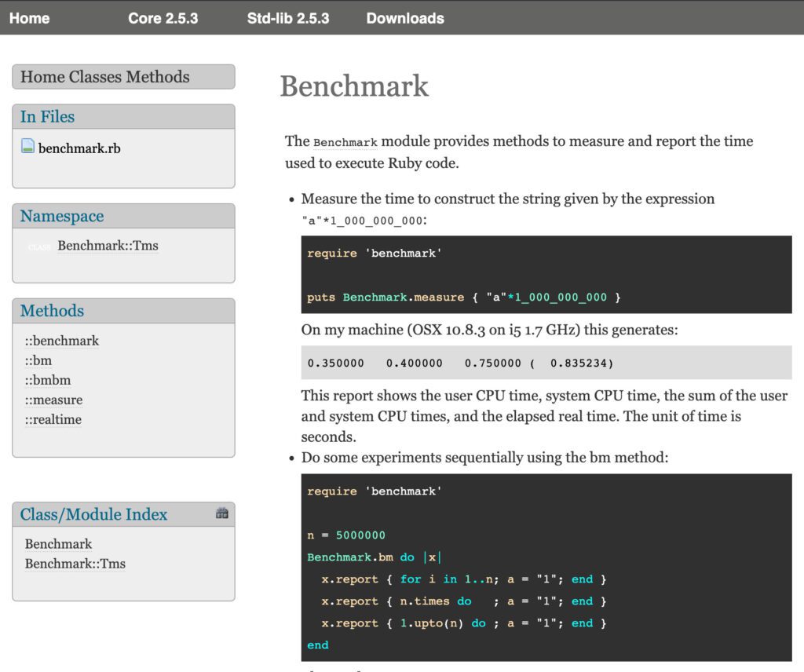This screenshot has width=804, height=672.
Task: Open the Downloads page
Action: coord(405,18)
